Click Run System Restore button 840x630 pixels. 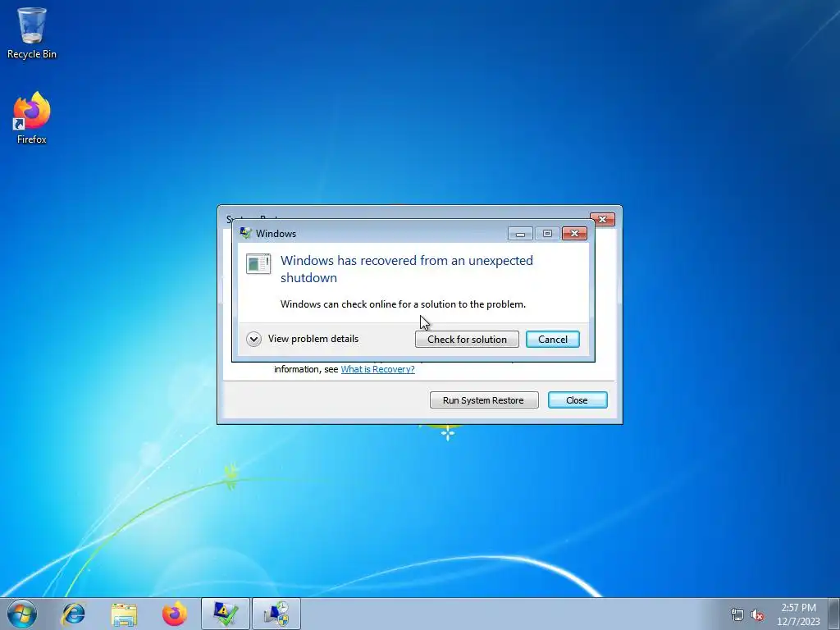(484, 400)
